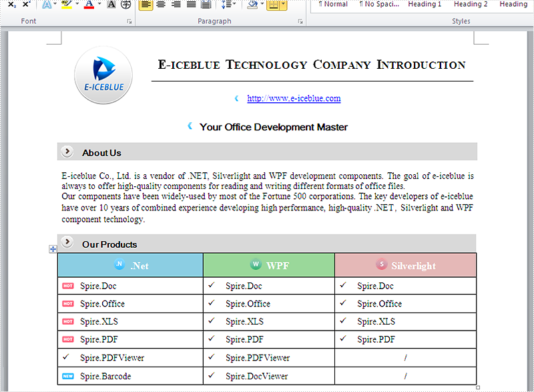The image size is (534, 392).
Task: Toggle align text left
Action: (x=146, y=5)
